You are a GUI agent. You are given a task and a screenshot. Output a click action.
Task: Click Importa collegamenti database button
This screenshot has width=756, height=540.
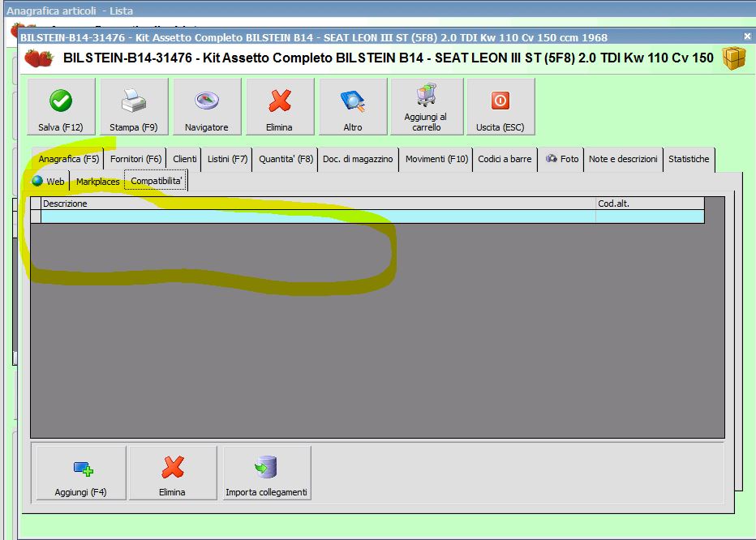tap(267, 473)
